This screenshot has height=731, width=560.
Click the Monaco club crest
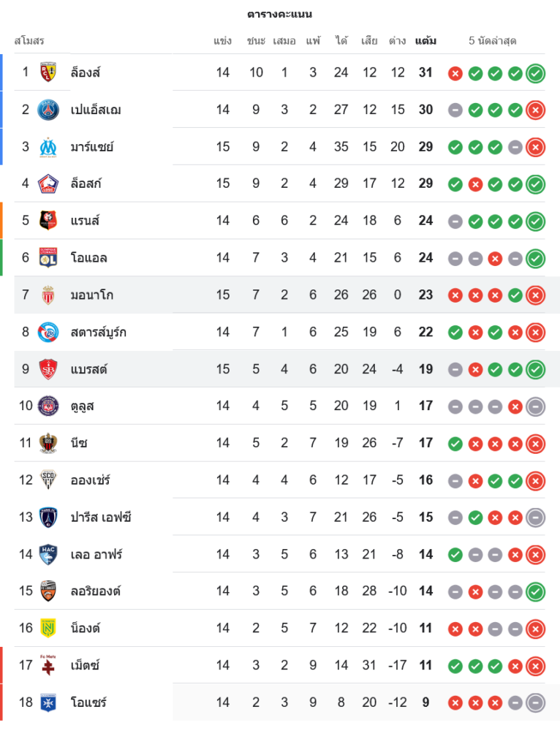(x=48, y=295)
